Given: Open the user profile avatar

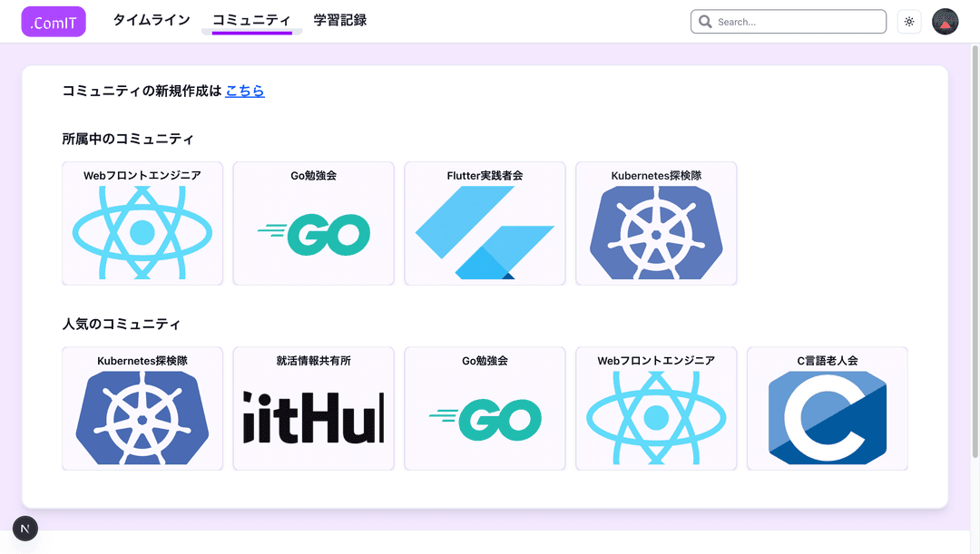Looking at the screenshot, I should tap(946, 22).
